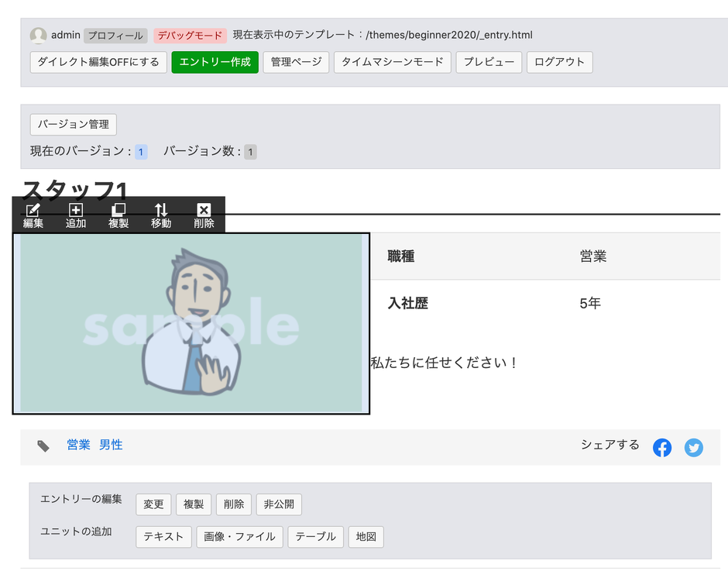Share the entry via the Facebook icon
This screenshot has width=728, height=578.
pos(662,447)
